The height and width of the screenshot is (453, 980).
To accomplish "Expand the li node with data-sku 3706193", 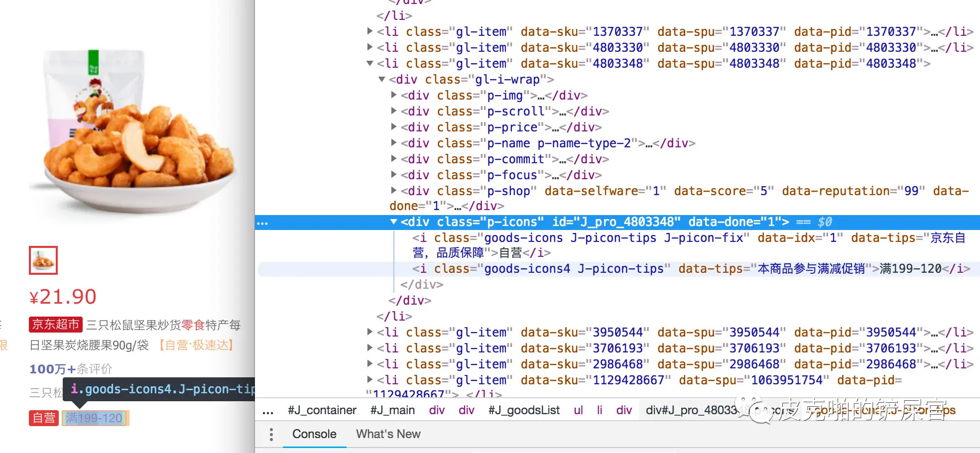I will click(x=370, y=348).
